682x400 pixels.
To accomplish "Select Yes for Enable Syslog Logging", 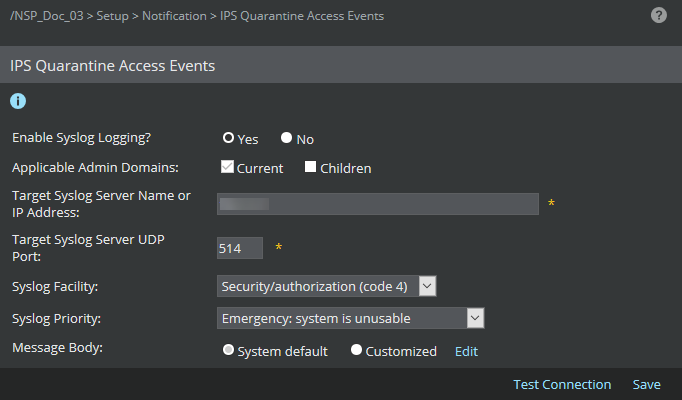I will click(228, 138).
